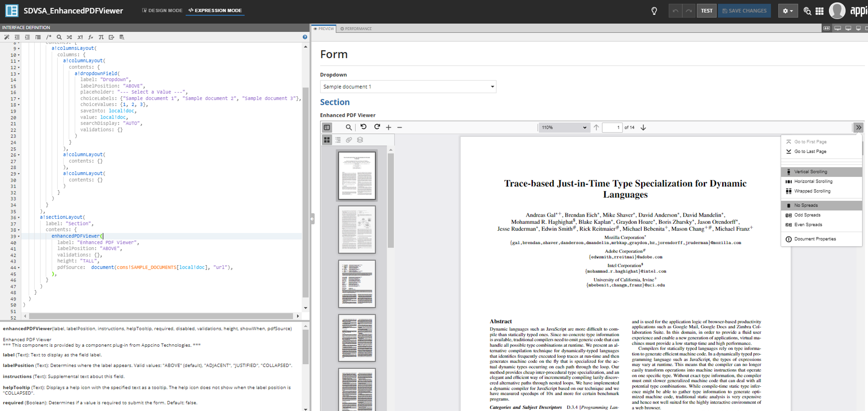Select Odd Spreads option

(821, 215)
